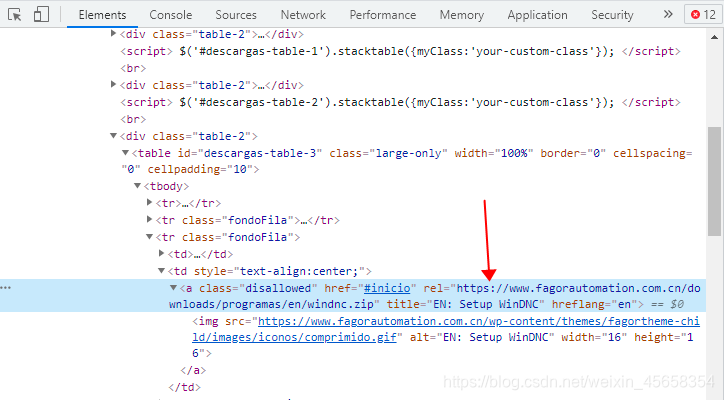This screenshot has height=400, width=724.
Task: Open the Security tab
Action: [x=612, y=15]
